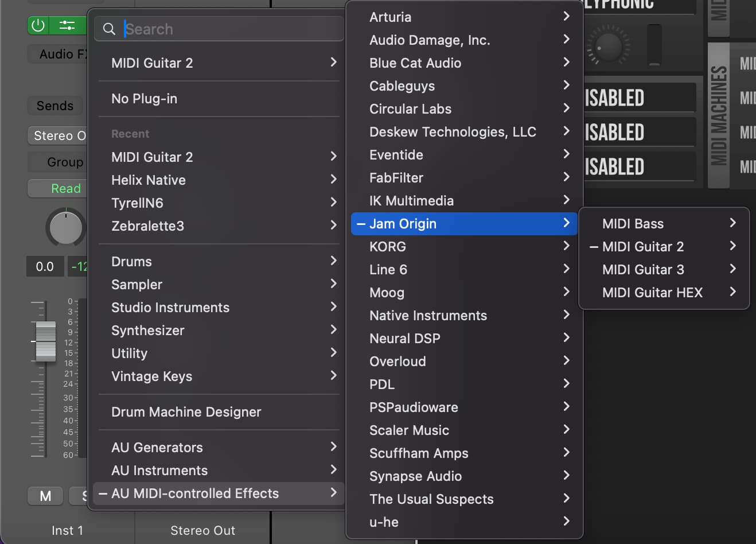Viewport: 756px width, 544px height.
Task: Select the highlighted Jam Origin entry
Action: 464,223
